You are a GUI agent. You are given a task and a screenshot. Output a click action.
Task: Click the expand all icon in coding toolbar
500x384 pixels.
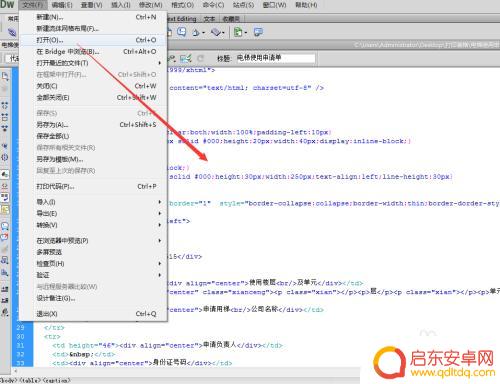point(5,128)
